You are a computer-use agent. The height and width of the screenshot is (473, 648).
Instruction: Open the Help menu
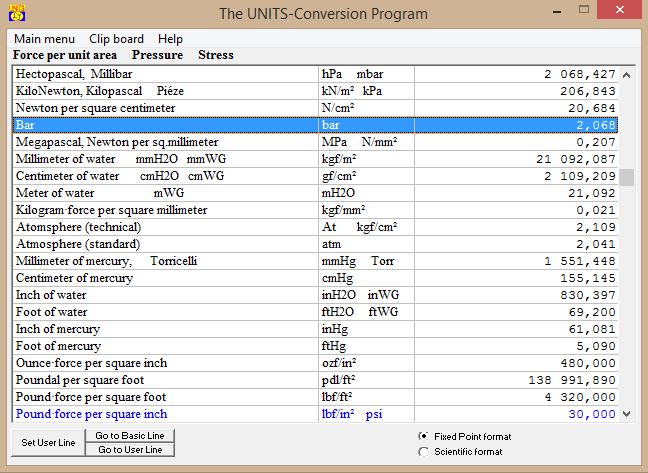click(x=170, y=39)
